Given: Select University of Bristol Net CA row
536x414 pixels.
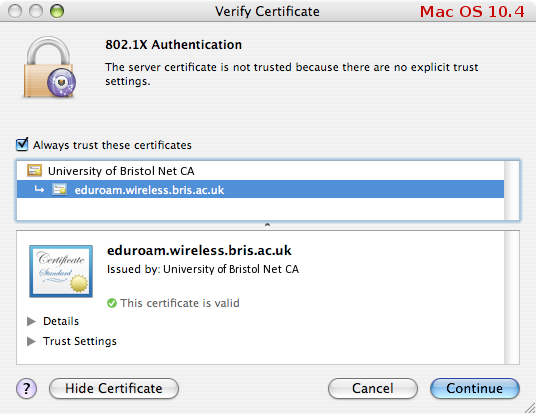Looking at the screenshot, I should click(x=260, y=171).
